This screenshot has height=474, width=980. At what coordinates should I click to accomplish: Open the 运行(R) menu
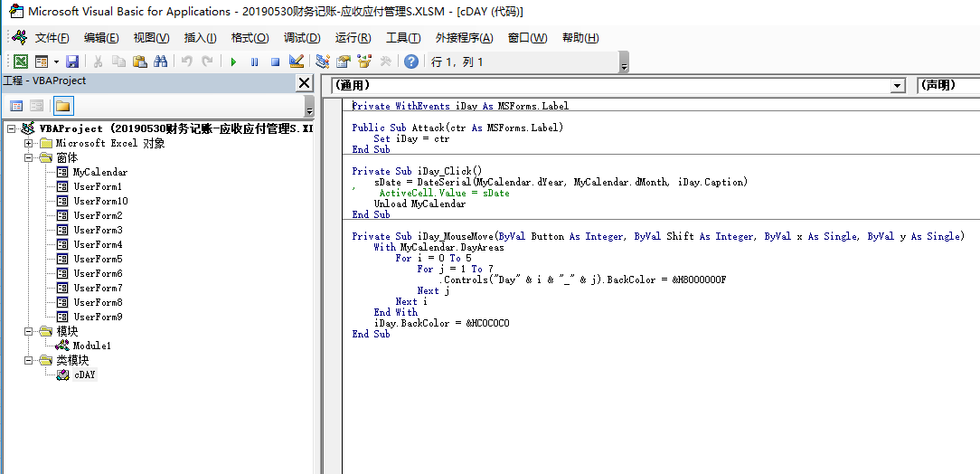coord(353,38)
